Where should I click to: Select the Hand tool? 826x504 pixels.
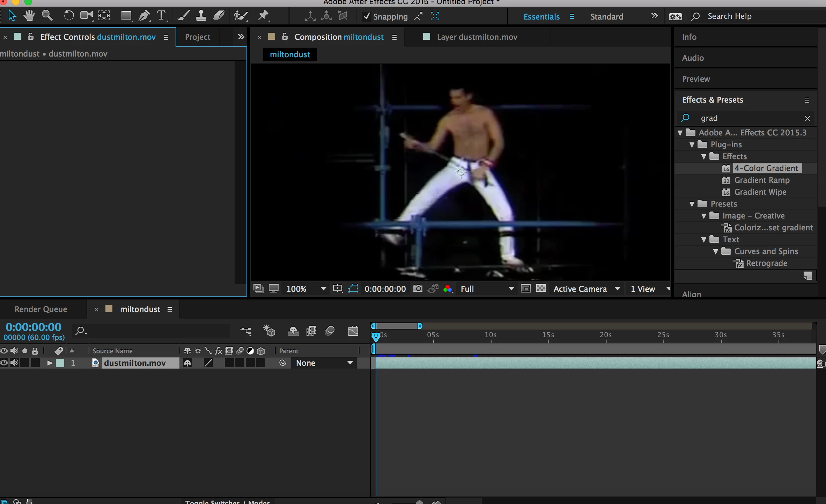click(29, 16)
